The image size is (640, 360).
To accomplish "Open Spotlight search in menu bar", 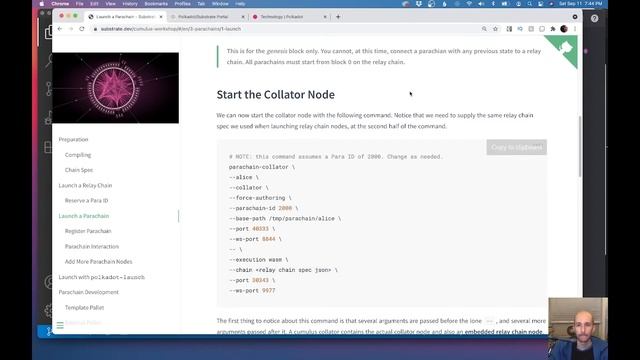I will pyautogui.click(x=529, y=4).
